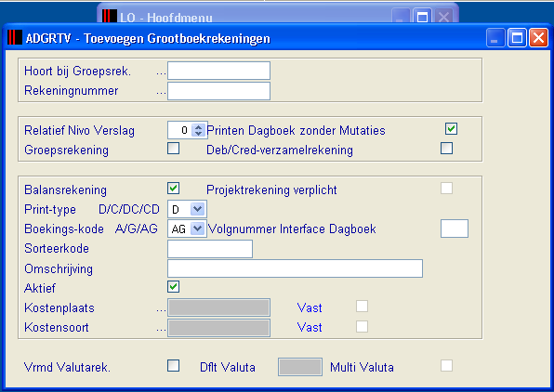The image size is (554, 392).
Task: Uncheck the Balansrekening checkbox
Action: tap(173, 189)
